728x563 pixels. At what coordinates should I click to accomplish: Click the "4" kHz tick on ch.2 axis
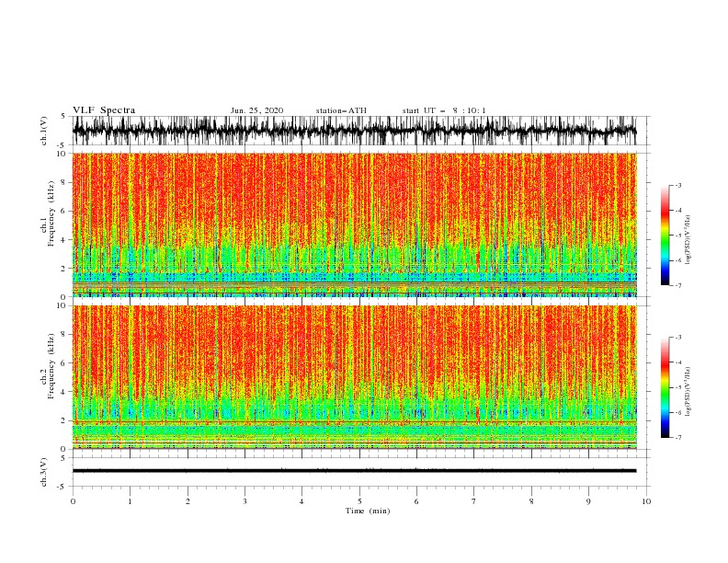(x=64, y=392)
